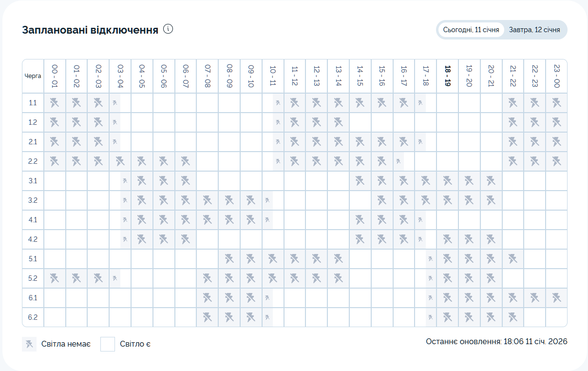Switch to Завтра, 12 січня tab
This screenshot has width=588, height=371.
[534, 30]
